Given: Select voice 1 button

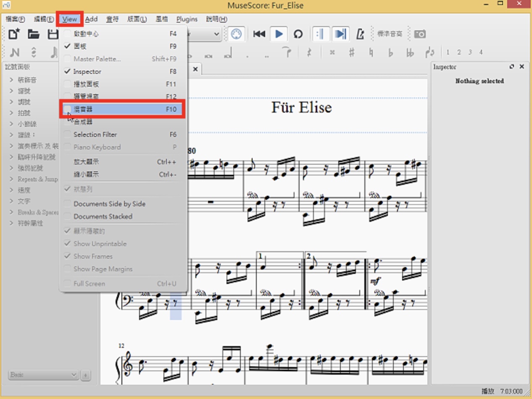Looking at the screenshot, I should click(448, 52).
